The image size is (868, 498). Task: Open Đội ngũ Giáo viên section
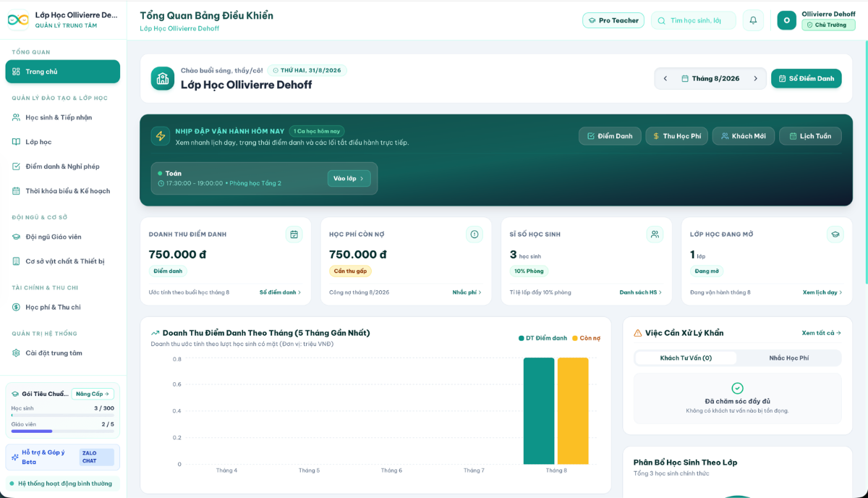pyautogui.click(x=63, y=237)
